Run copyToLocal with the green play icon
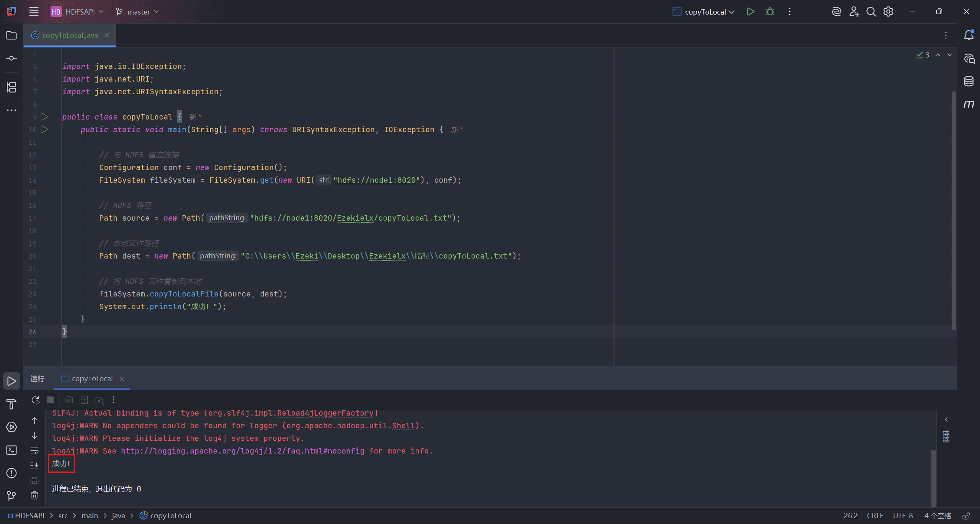 pos(750,11)
